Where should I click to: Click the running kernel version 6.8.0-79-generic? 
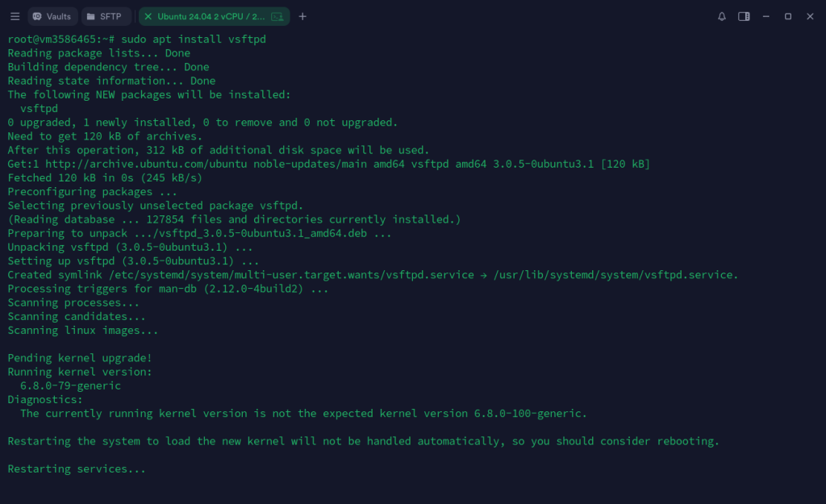(x=70, y=385)
